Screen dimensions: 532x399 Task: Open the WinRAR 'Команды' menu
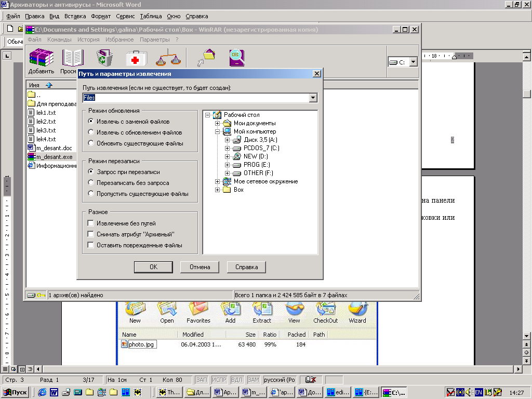[x=59, y=39]
